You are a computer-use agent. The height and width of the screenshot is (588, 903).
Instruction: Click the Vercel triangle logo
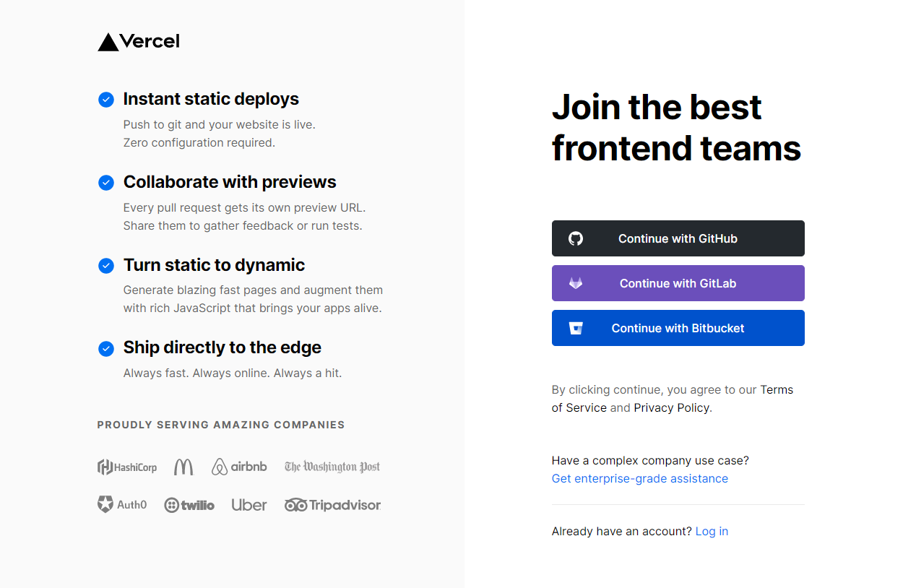coord(108,42)
